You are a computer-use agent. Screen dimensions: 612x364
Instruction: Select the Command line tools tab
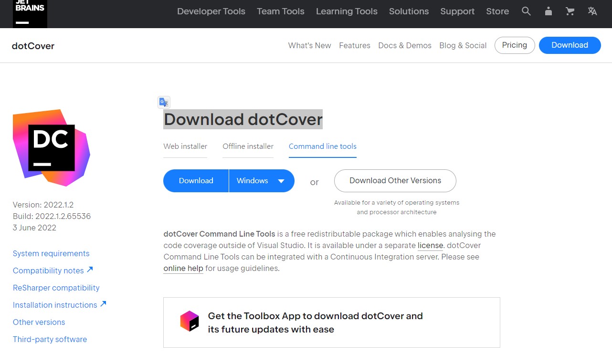pos(323,146)
